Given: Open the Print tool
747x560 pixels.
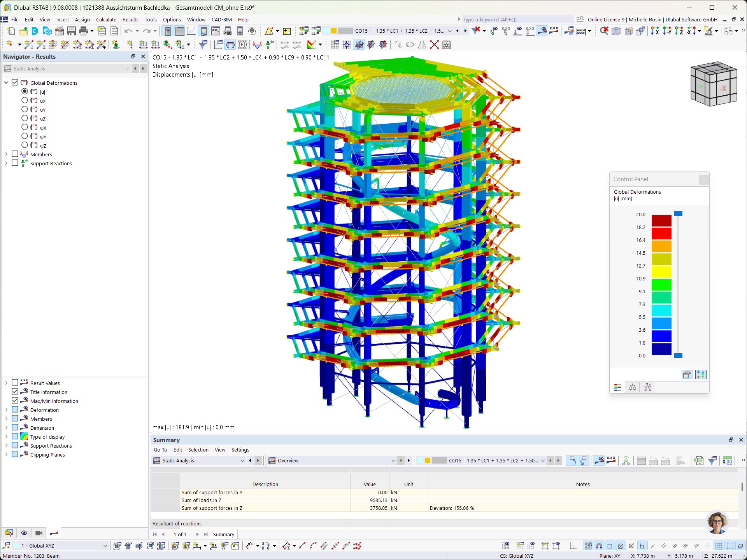Looking at the screenshot, I should [83, 31].
